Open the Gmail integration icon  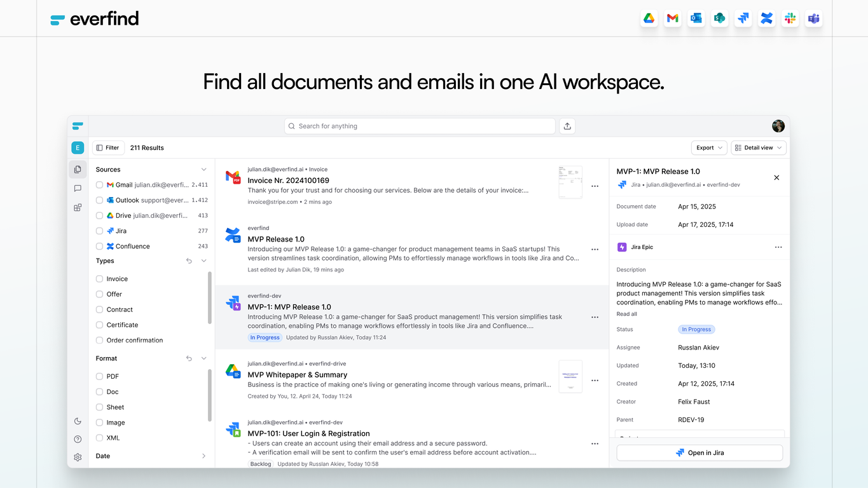pos(672,18)
